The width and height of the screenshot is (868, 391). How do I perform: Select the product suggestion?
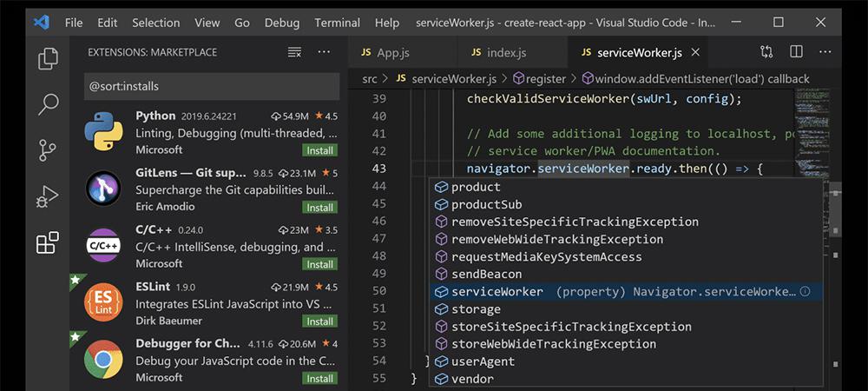point(626,187)
